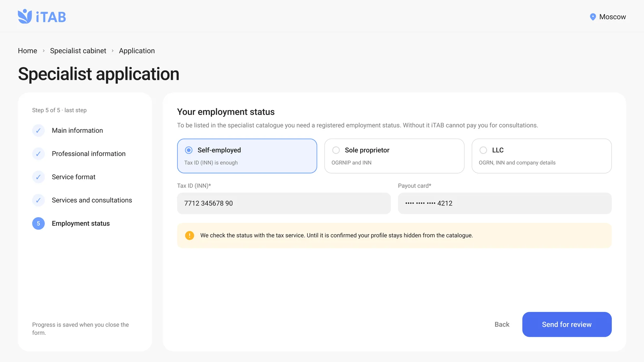This screenshot has height=362, width=644.
Task: Go to the Service format step
Action: coord(74,177)
